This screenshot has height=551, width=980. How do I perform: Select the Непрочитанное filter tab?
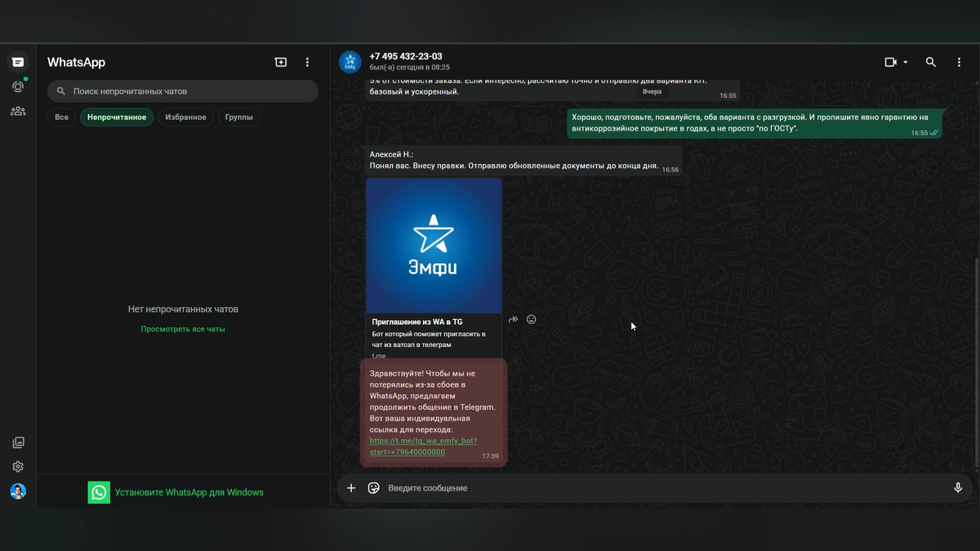point(117,118)
